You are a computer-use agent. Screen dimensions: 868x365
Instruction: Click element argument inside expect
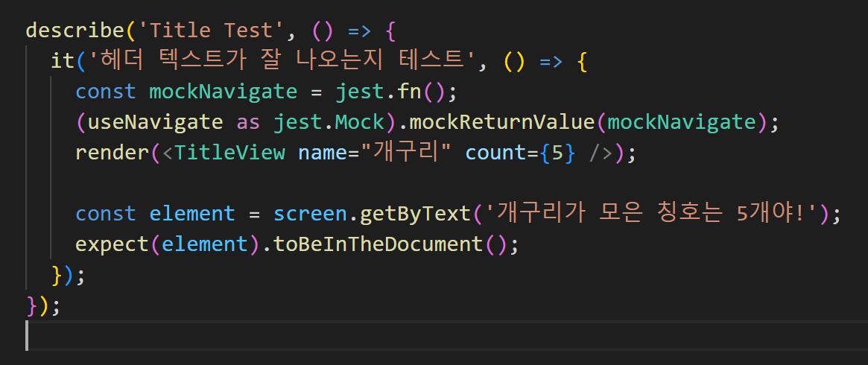pos(205,244)
